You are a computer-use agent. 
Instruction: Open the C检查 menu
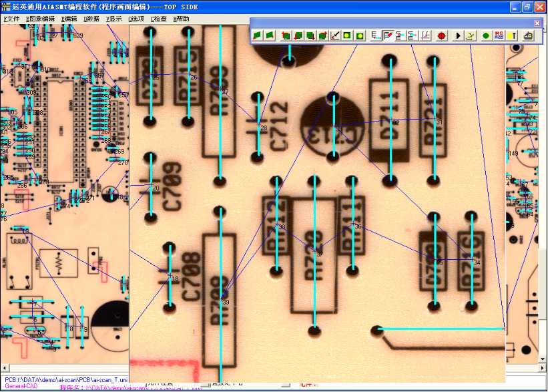click(160, 19)
